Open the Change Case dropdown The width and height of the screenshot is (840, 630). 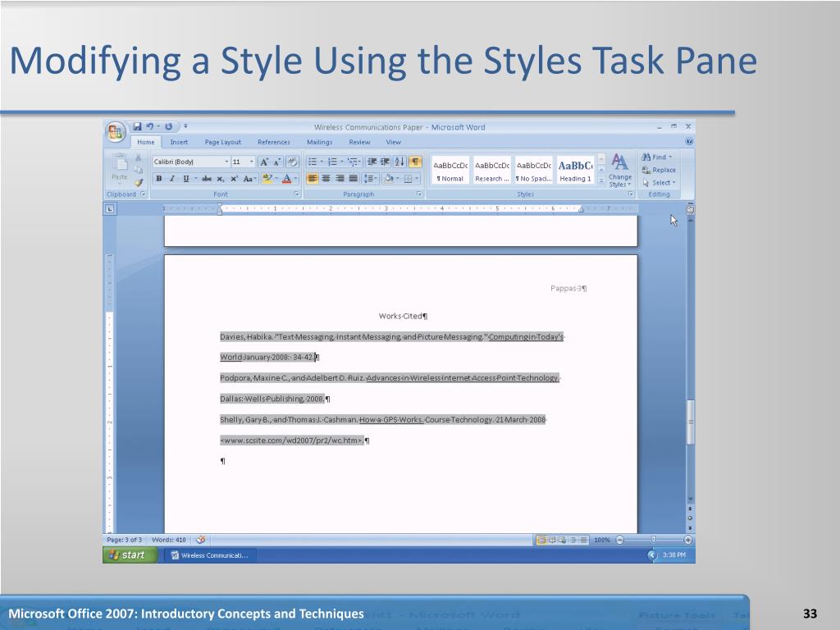pos(249,179)
